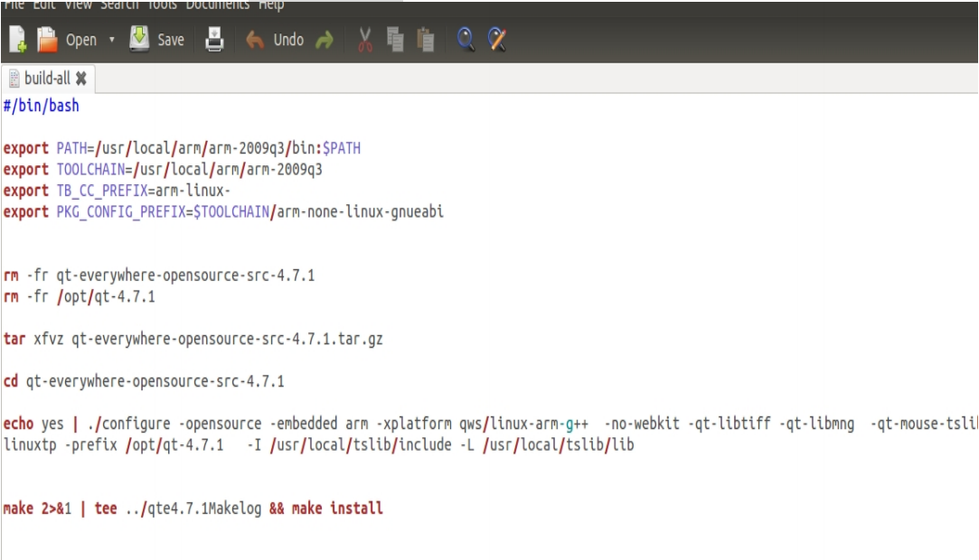The height and width of the screenshot is (560, 979).
Task: Click the '-qt-libmng' option
Action: 816,424
